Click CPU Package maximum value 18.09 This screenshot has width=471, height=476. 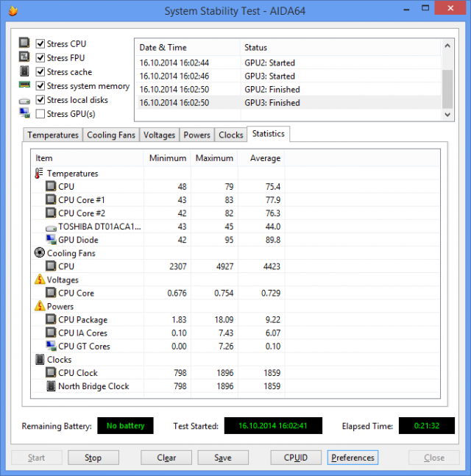[224, 319]
